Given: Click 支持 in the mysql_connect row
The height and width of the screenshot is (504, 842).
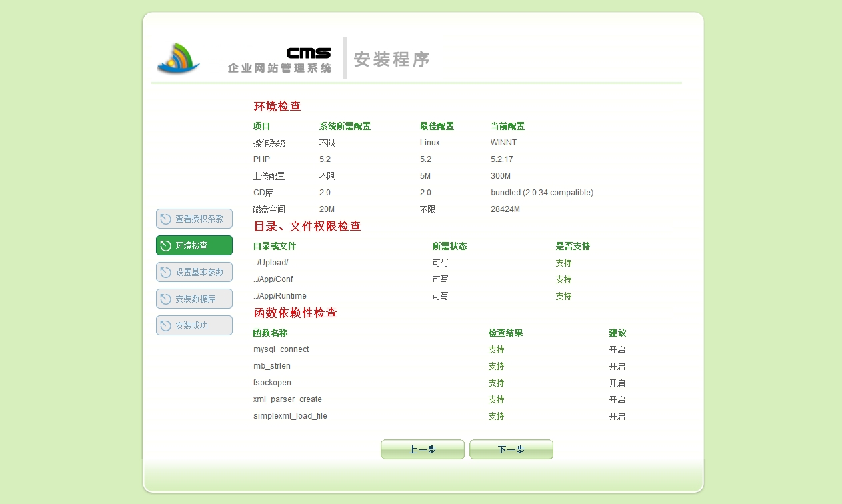Looking at the screenshot, I should 497,349.
